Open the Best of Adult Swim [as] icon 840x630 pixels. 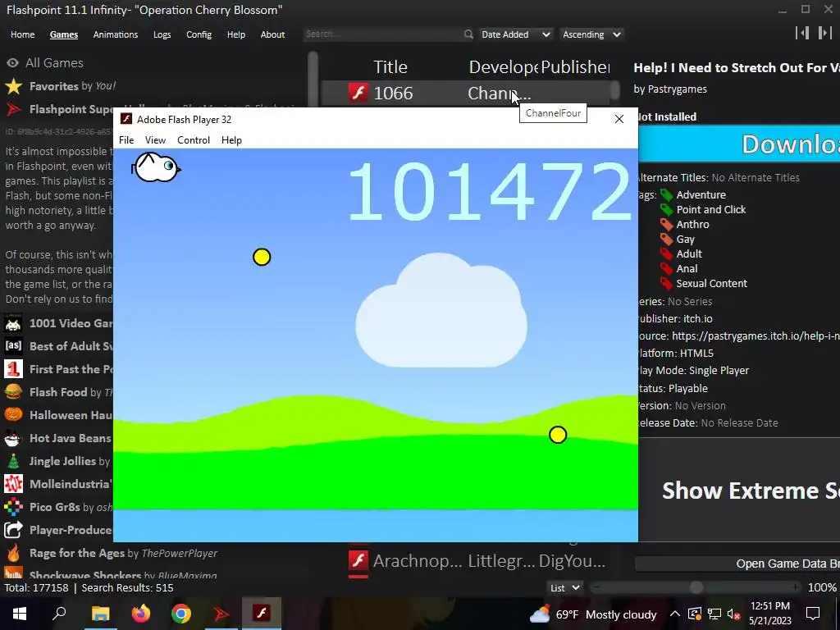coord(13,346)
